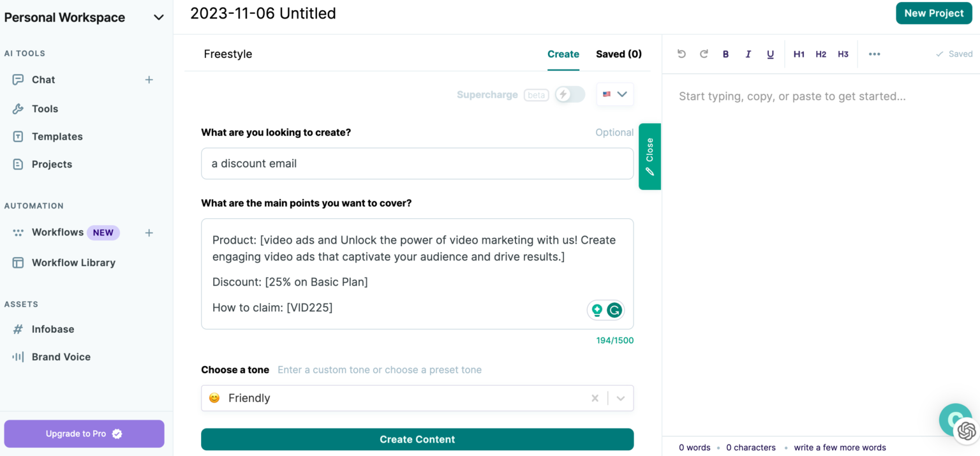Click the plus icon next to Chat
This screenshot has height=456, width=980.
[149, 80]
